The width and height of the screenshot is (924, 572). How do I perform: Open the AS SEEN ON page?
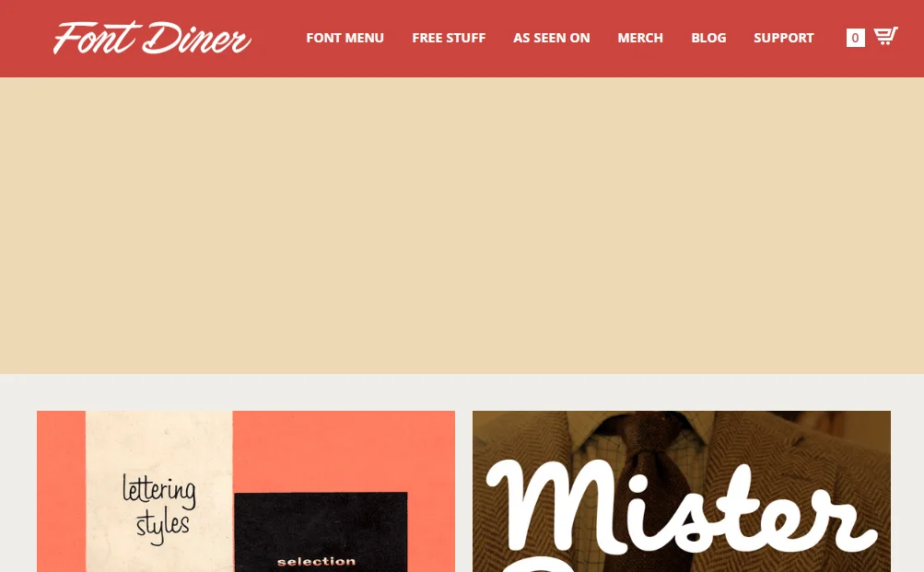point(551,38)
